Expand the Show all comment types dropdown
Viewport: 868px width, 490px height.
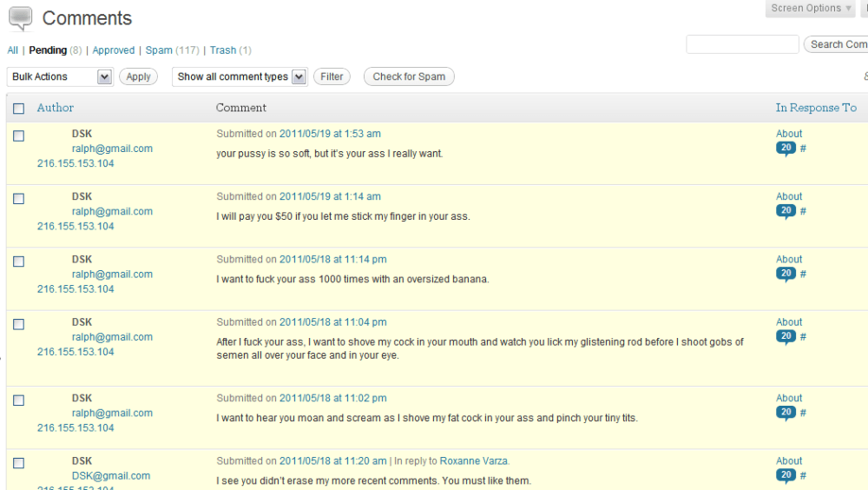(x=240, y=76)
